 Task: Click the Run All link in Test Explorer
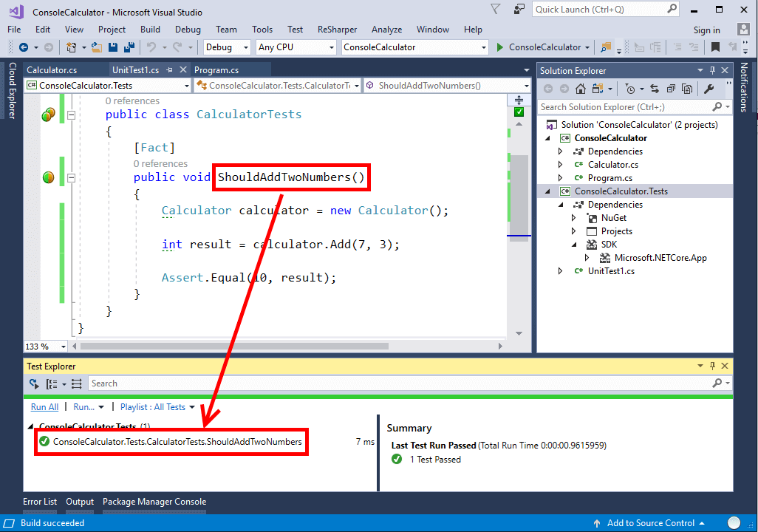click(x=44, y=406)
